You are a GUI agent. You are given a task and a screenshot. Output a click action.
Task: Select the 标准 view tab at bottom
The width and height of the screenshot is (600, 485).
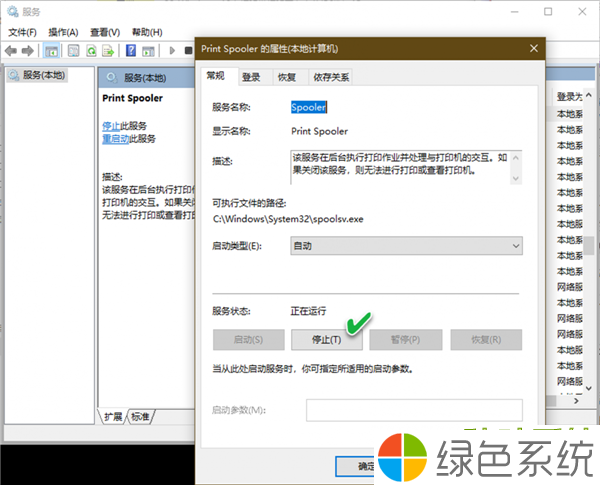[140, 416]
